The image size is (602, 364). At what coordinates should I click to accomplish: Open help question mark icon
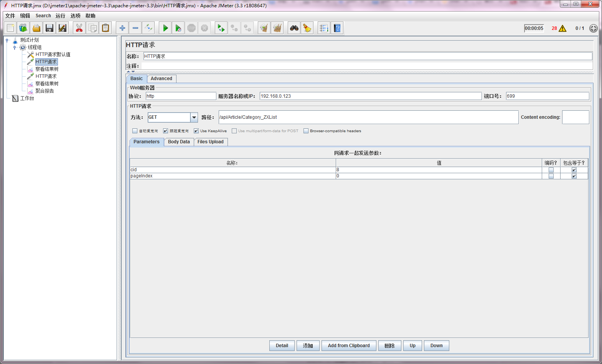tap(337, 28)
